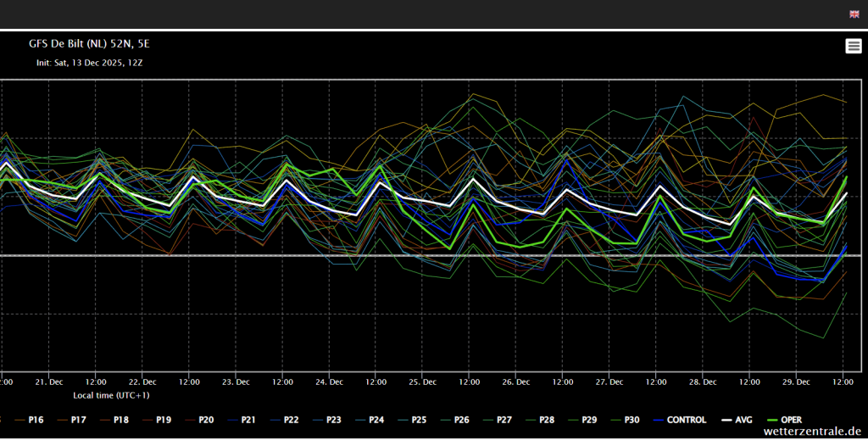Hide the P17 ensemble member line
This screenshot has width=868, height=440.
(x=79, y=420)
